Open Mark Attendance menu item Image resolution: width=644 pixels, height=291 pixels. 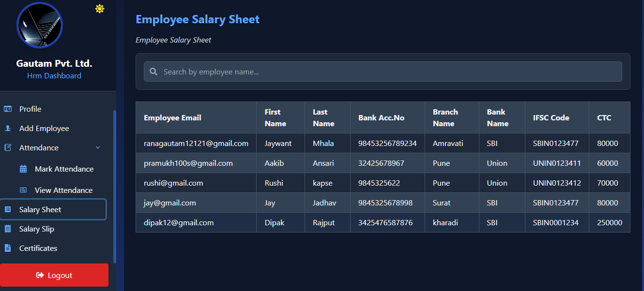[x=64, y=169]
